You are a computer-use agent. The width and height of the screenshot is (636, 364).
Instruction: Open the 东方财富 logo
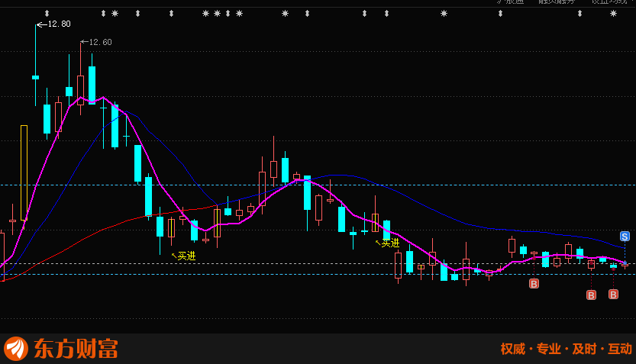click(61, 349)
